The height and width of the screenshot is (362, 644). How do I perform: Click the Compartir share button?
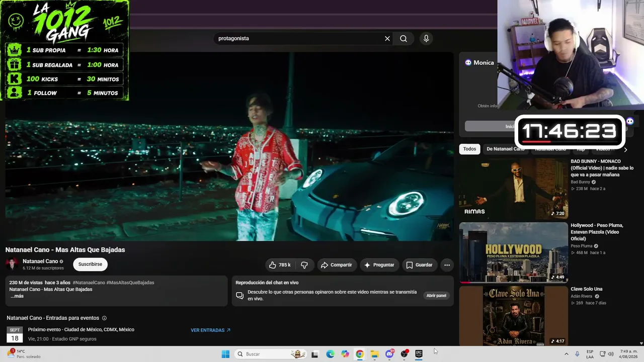336,265
